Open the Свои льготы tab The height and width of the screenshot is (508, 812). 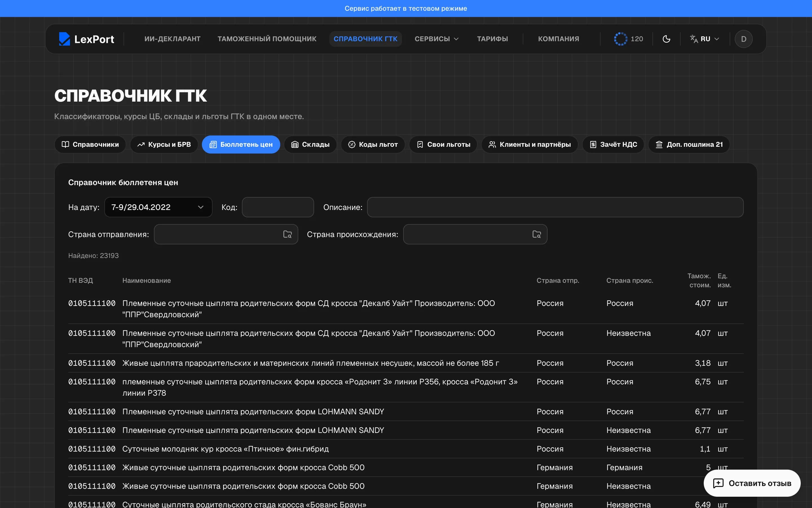click(443, 144)
